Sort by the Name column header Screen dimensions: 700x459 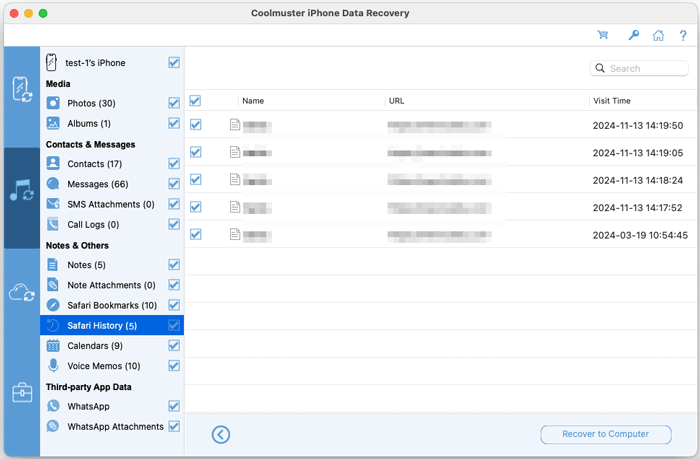[x=253, y=101]
